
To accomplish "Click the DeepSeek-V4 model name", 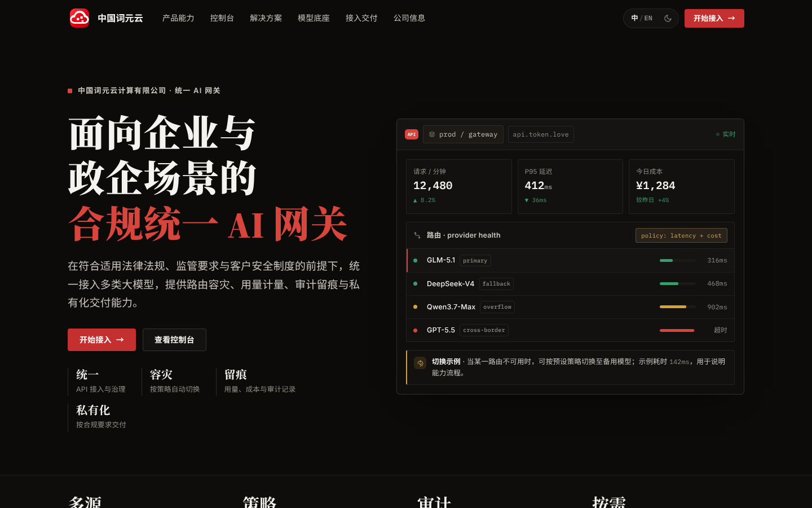I will click(x=451, y=283).
